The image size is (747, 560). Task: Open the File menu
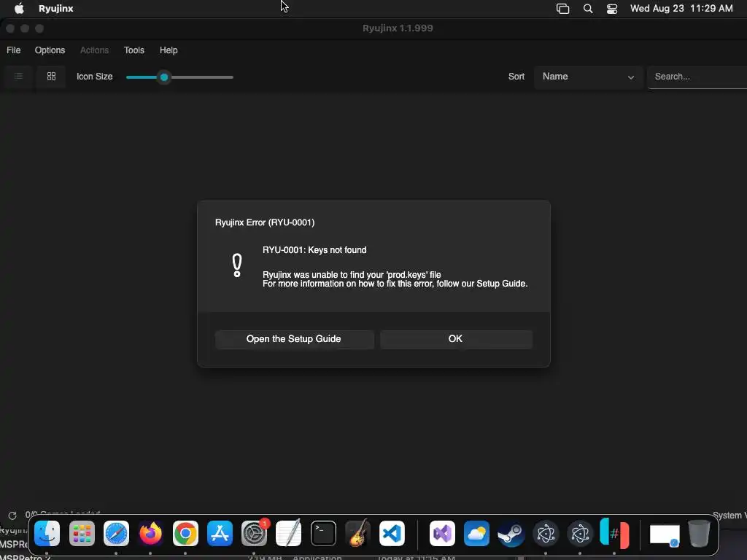pos(13,50)
